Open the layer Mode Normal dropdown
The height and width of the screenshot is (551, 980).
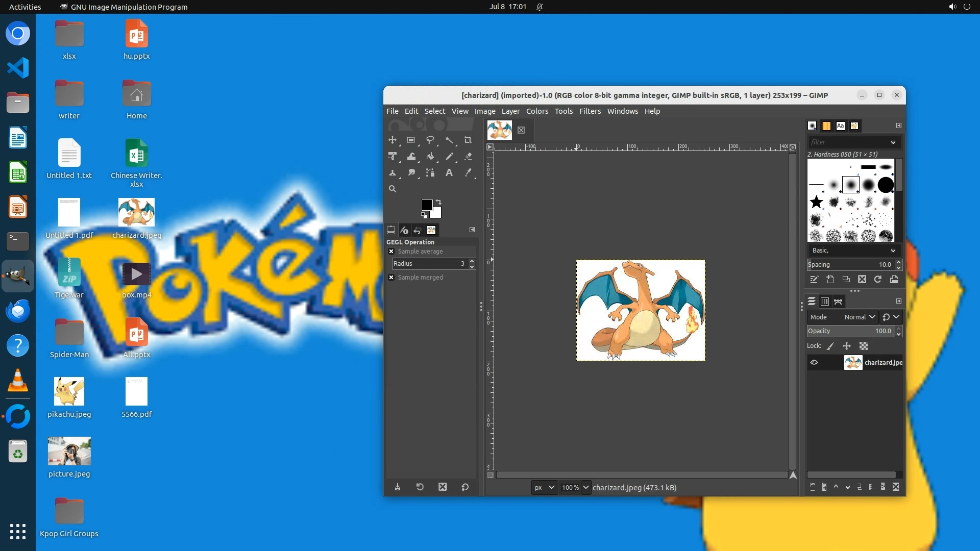[860, 317]
